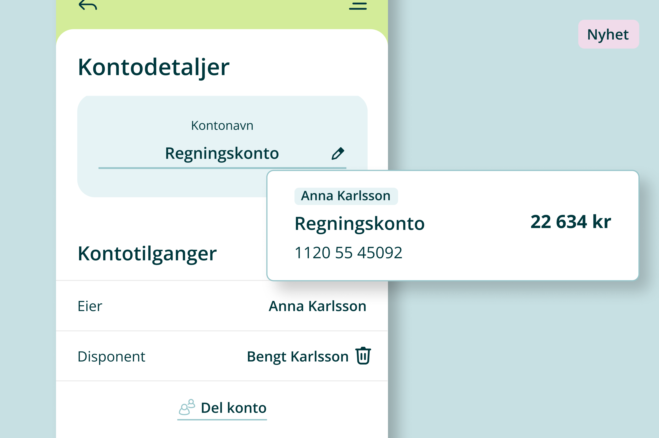Select Bengt Karlsson in the Disponent row
659x438 pixels.
click(297, 356)
